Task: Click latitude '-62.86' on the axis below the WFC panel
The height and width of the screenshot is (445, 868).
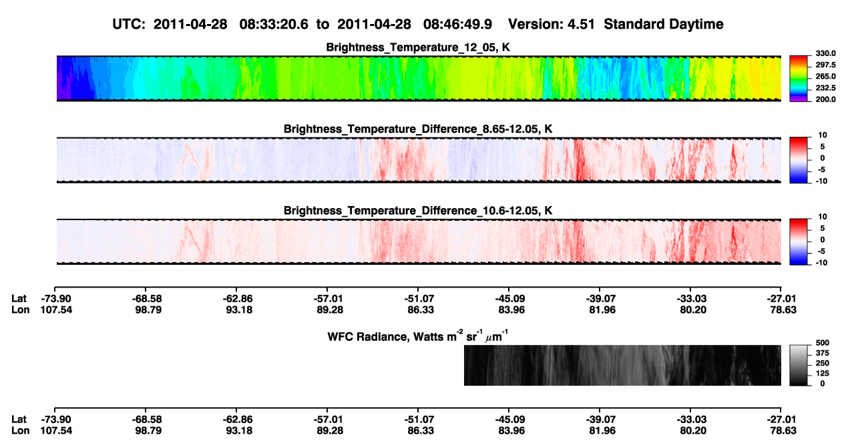Action: 237,420
